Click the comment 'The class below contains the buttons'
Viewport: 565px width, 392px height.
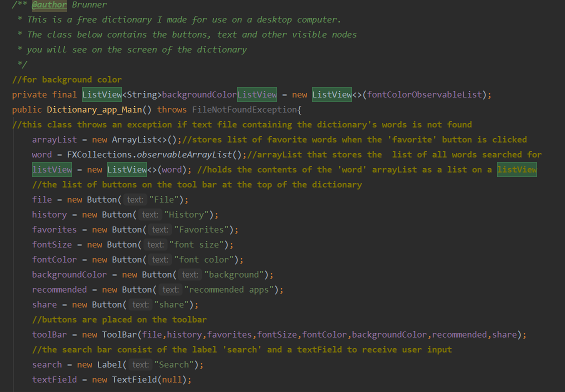coord(192,34)
